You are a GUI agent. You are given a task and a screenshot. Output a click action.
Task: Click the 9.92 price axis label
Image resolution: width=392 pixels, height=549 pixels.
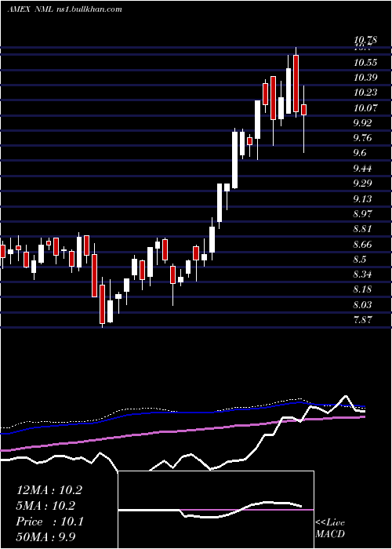pyautogui.click(x=363, y=123)
